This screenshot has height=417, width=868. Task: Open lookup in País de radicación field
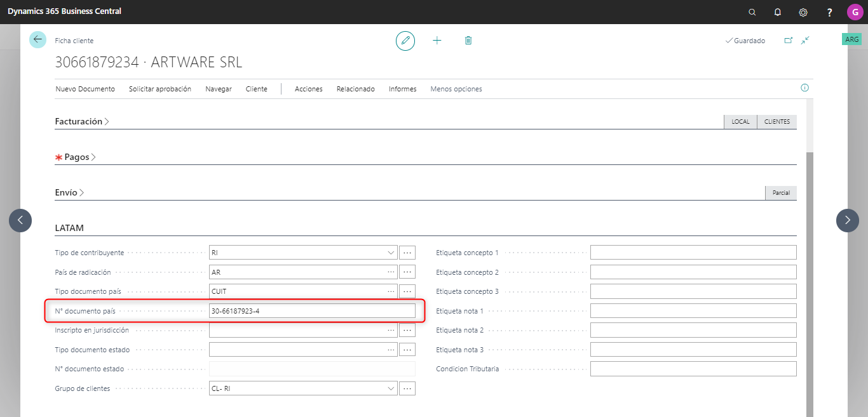(391, 272)
